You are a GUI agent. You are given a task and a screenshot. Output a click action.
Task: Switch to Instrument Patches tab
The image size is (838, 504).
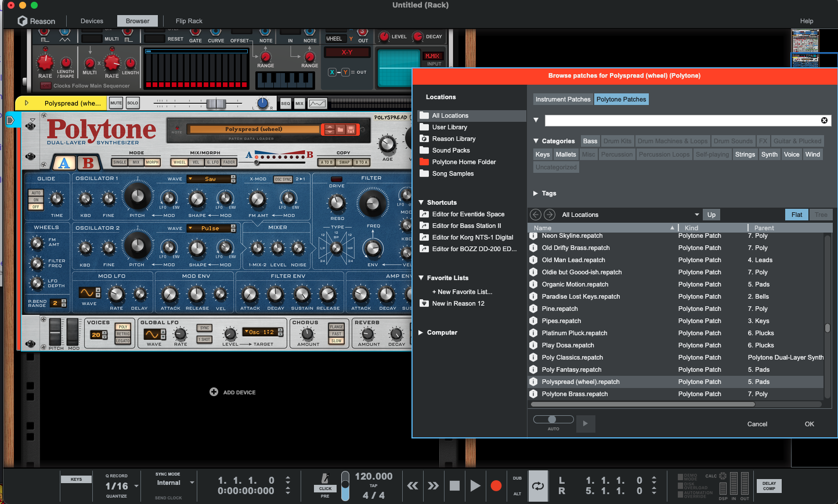tap(563, 99)
